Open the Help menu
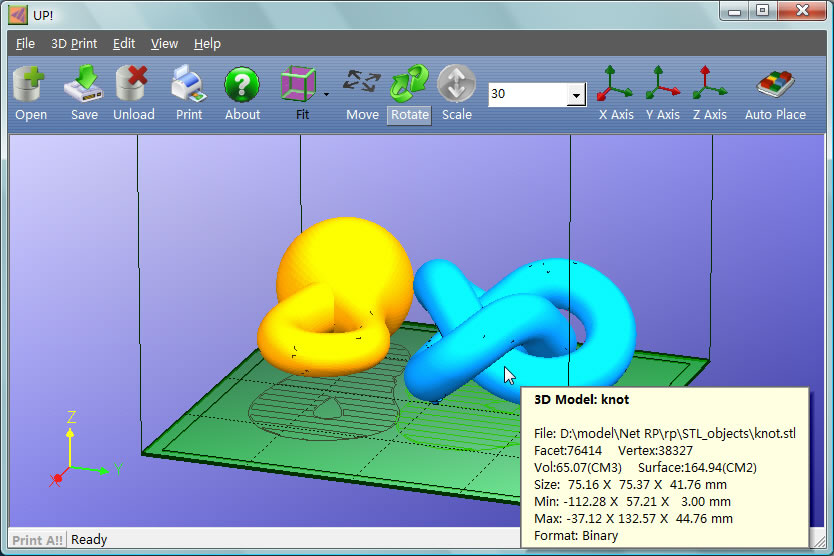 (207, 44)
